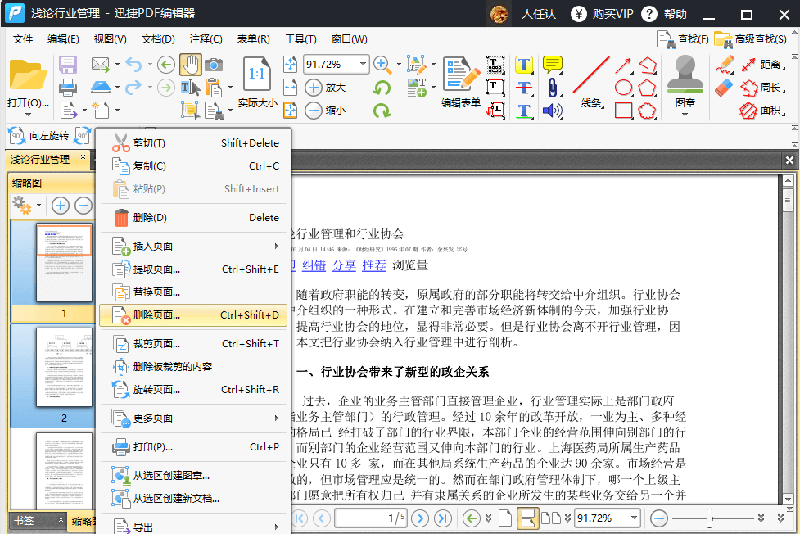
Task: Click the Buy VIP button
Action: click(602, 14)
